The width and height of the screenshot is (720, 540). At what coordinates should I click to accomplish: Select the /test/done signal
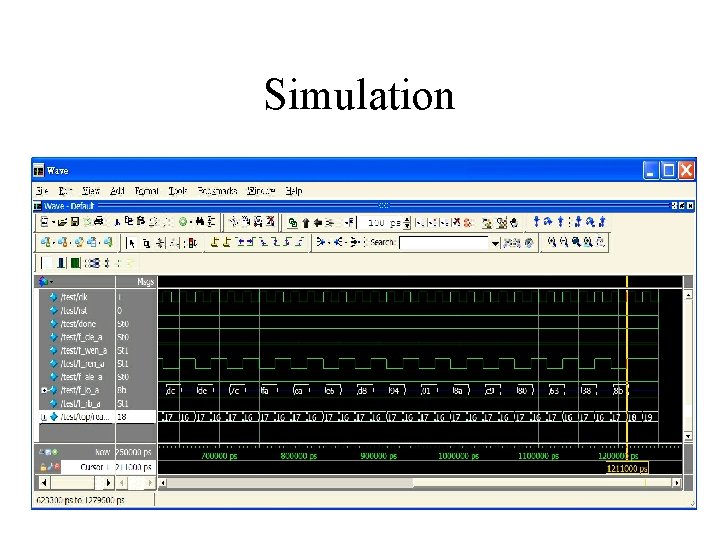[78, 324]
